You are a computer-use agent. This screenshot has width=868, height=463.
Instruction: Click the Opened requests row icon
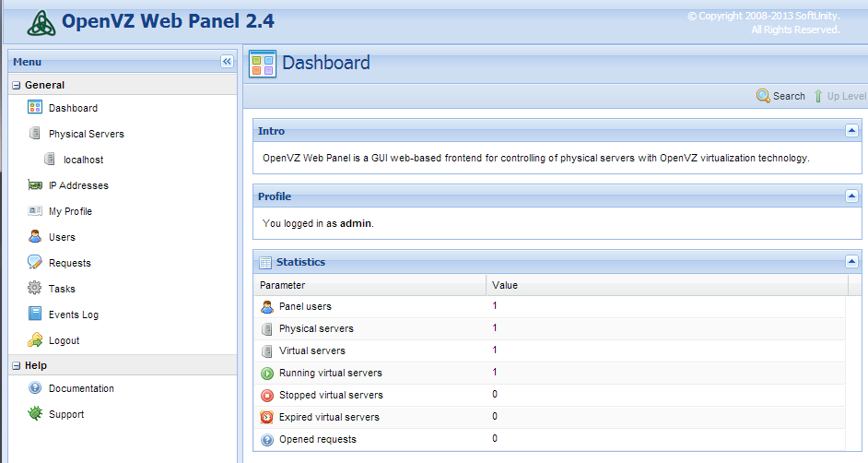click(267, 440)
